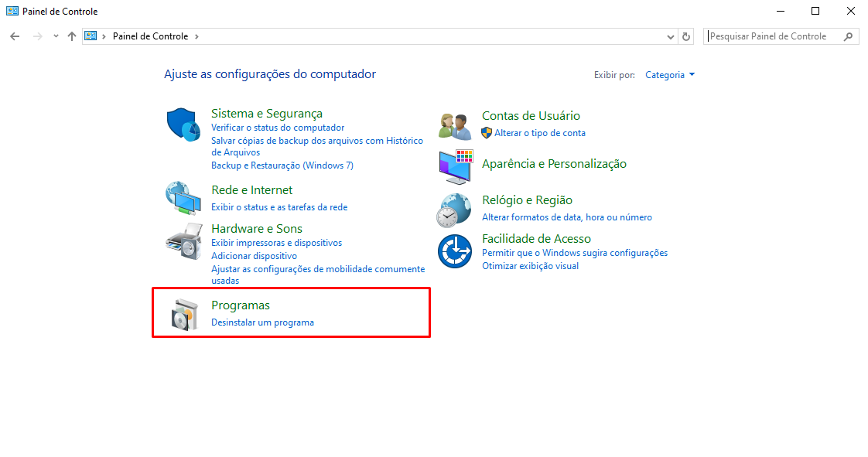
Task: Click the address bar path field
Action: pyautogui.click(x=379, y=36)
